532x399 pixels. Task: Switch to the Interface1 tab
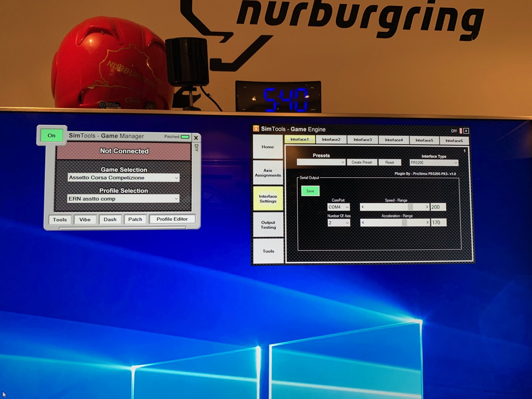pyautogui.click(x=300, y=139)
